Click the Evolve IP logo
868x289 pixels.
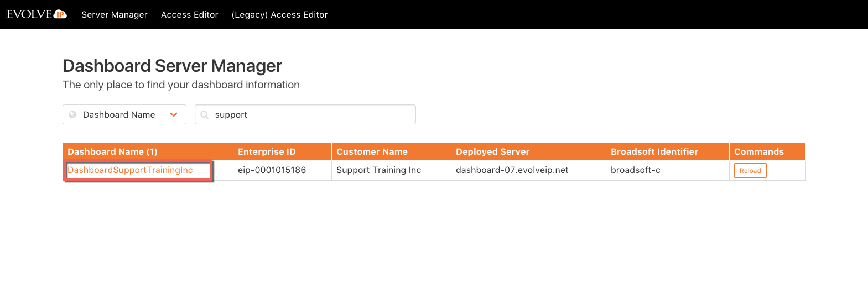37,14
